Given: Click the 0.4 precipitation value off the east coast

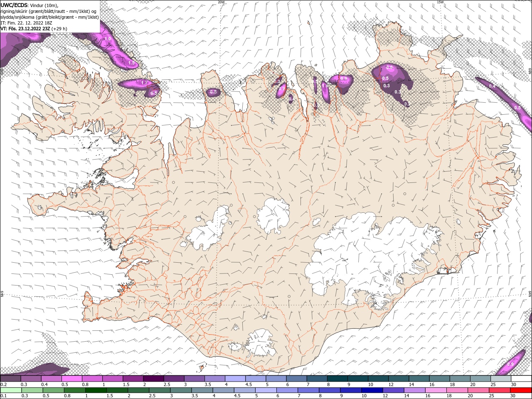Looking at the screenshot, I should (492, 86).
